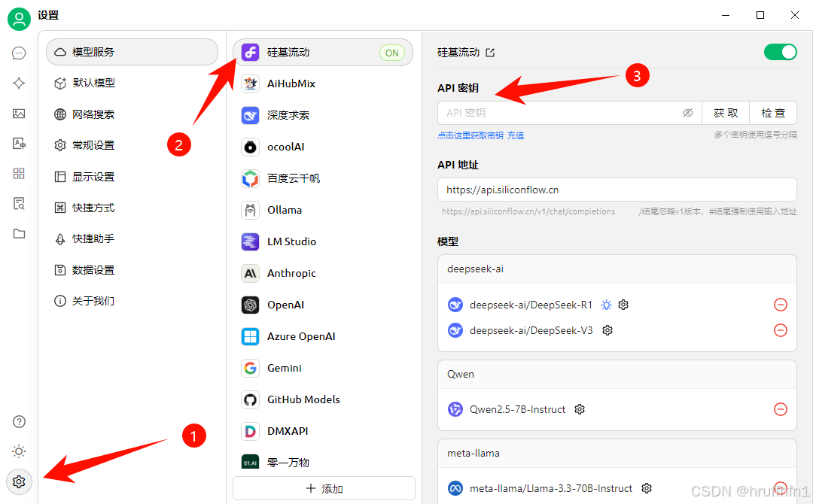Open the agents sparkle sidebar icon
The image size is (813, 504).
click(x=19, y=83)
